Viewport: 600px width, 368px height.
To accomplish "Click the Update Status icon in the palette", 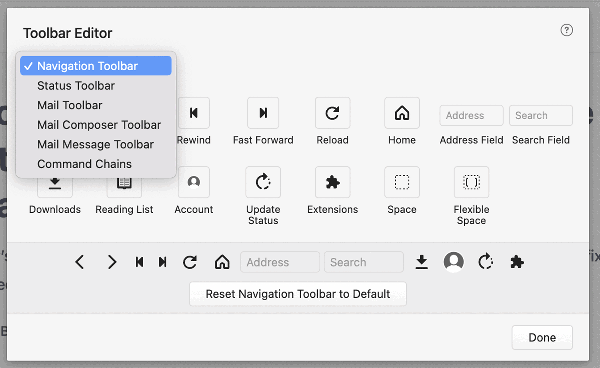I will click(x=263, y=182).
